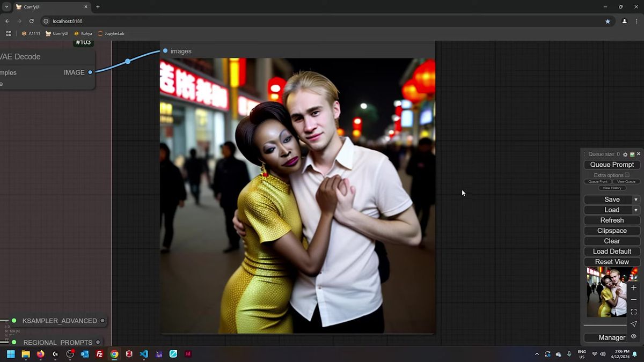
Task: Click the KSAMPLER_ADVANCED output slot
Action: coord(103,321)
